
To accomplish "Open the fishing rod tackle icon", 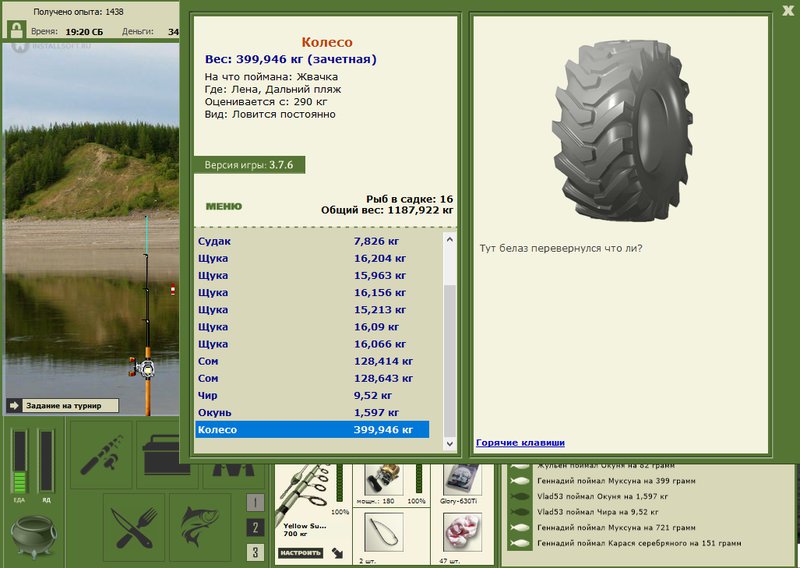I will click(x=101, y=454).
